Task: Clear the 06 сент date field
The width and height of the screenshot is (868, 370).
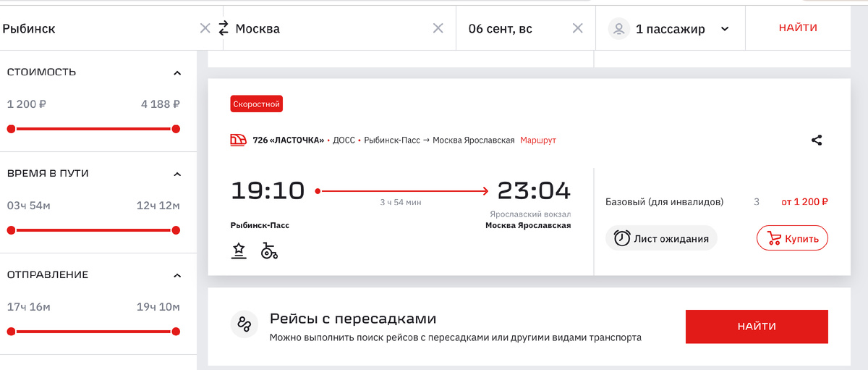Action: tap(578, 28)
